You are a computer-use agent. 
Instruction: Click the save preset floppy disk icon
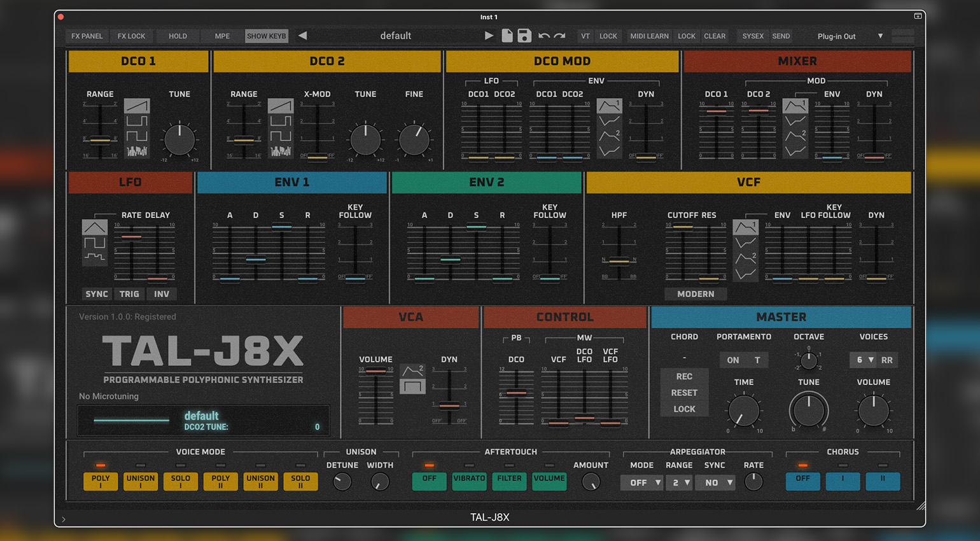524,36
